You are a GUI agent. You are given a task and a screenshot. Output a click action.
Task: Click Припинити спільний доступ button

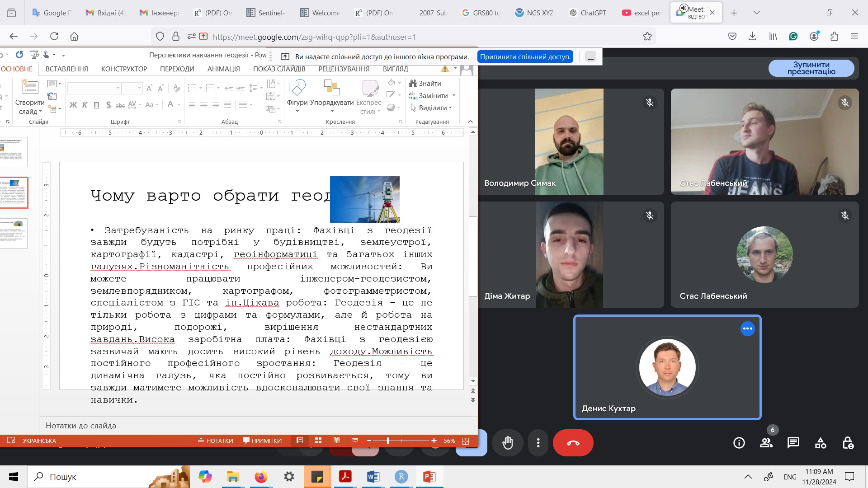click(x=525, y=56)
